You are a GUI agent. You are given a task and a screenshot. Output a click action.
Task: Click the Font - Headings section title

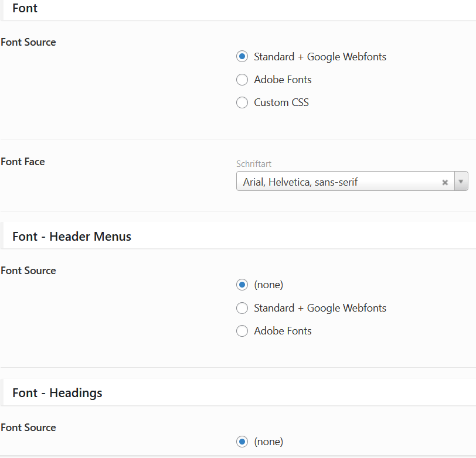(x=57, y=393)
